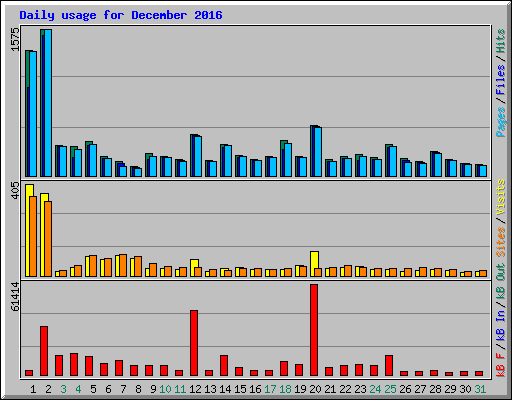Click the orange sites bar for day 2
The width and height of the screenshot is (512, 400).
[48, 239]
